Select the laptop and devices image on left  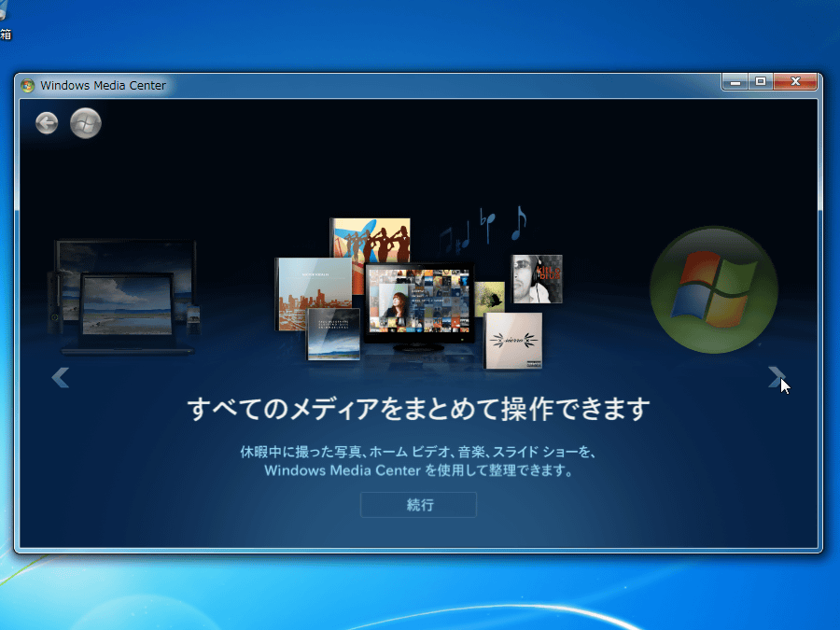126,298
